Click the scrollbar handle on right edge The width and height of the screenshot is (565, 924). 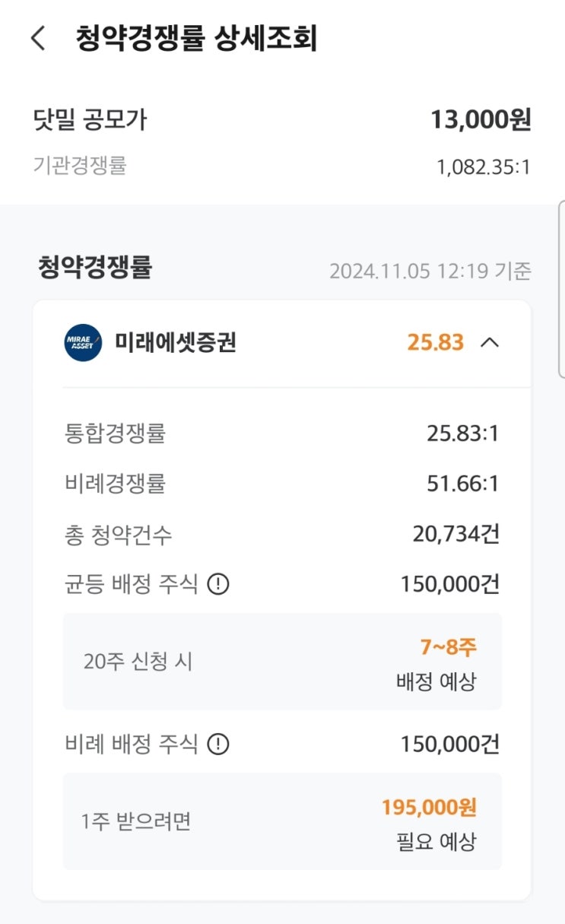(561, 289)
